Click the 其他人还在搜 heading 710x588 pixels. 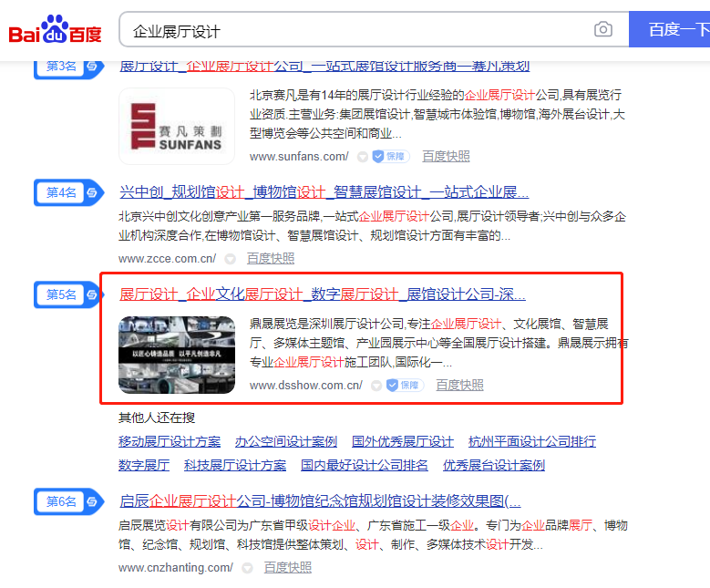click(x=157, y=418)
